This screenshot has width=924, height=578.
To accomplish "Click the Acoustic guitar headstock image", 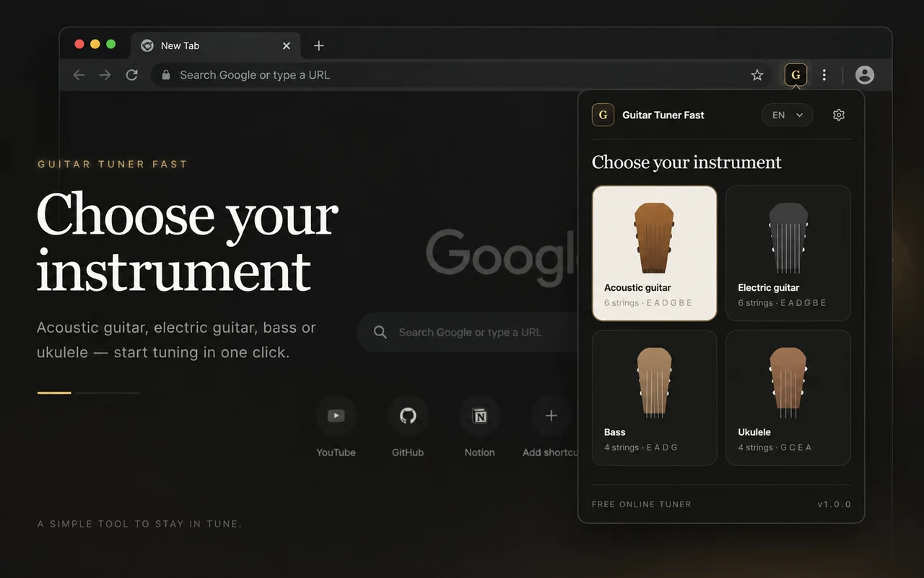I will pos(654,238).
